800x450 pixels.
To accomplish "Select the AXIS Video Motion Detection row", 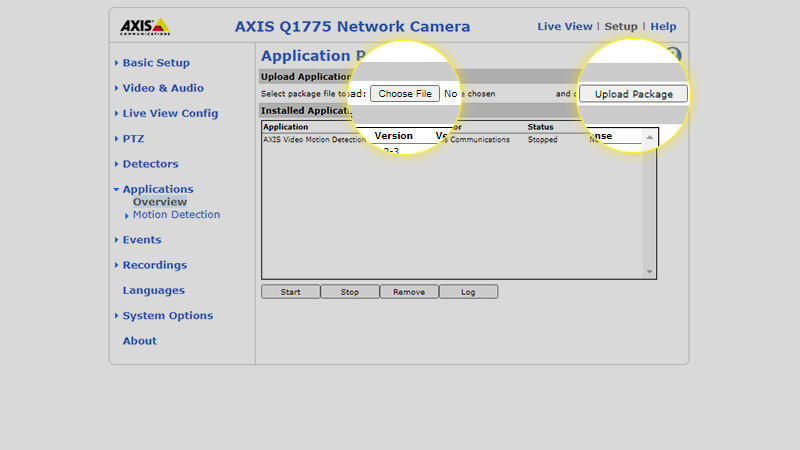I will [452, 140].
